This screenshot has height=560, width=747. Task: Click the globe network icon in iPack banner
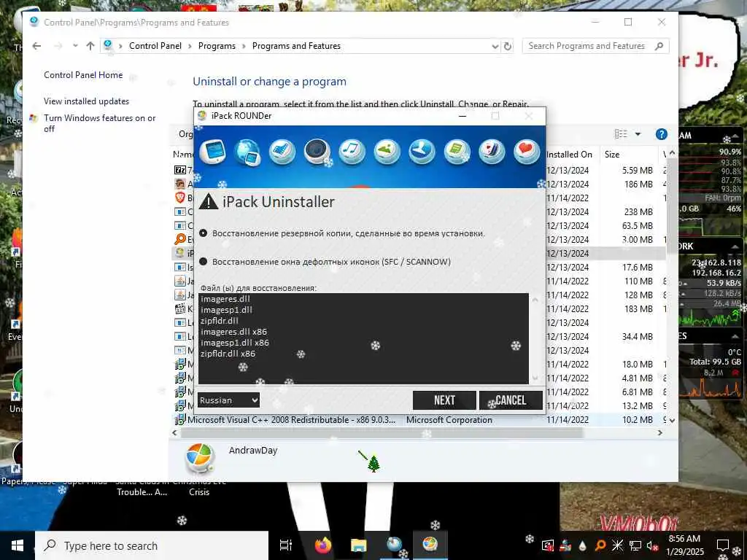tap(247, 152)
